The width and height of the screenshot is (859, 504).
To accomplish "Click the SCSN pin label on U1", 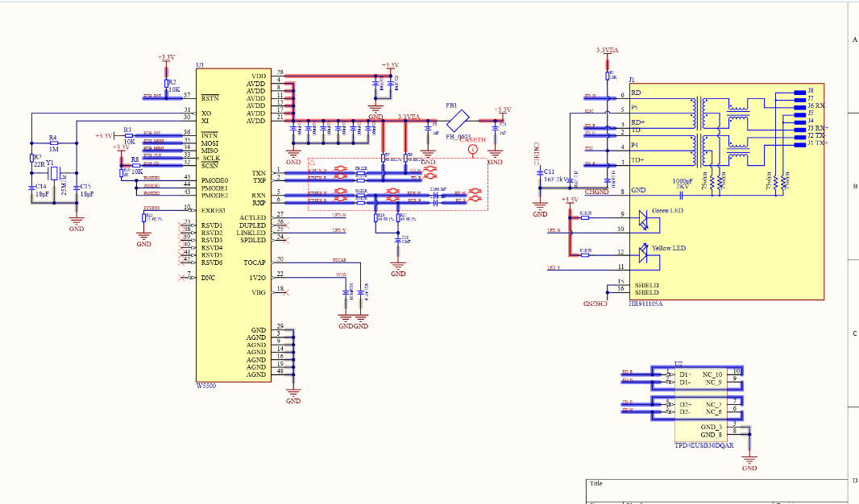I will (x=210, y=166).
